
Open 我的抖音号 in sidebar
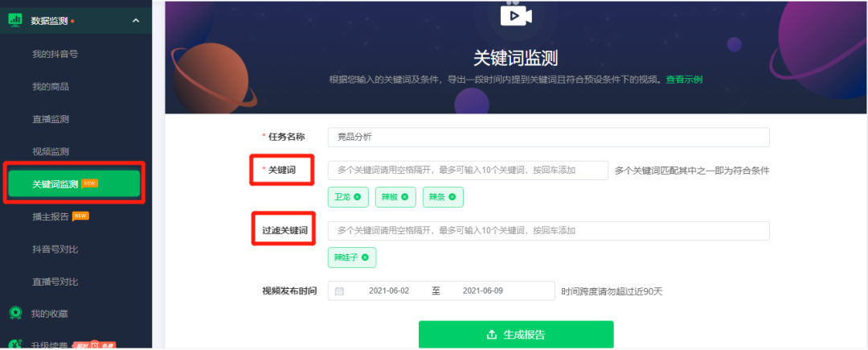[x=55, y=54]
